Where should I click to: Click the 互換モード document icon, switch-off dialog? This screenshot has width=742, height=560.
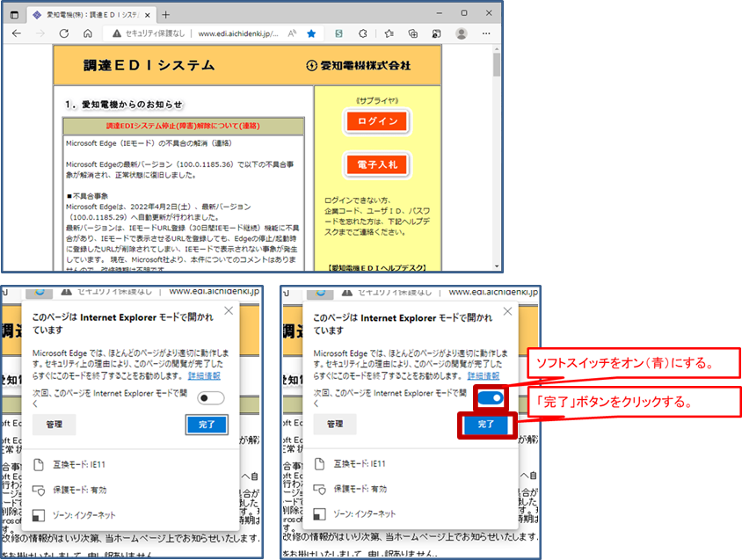click(39, 464)
